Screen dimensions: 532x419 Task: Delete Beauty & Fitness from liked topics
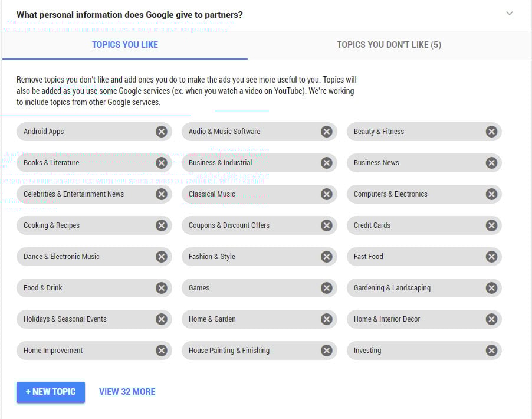tap(491, 132)
